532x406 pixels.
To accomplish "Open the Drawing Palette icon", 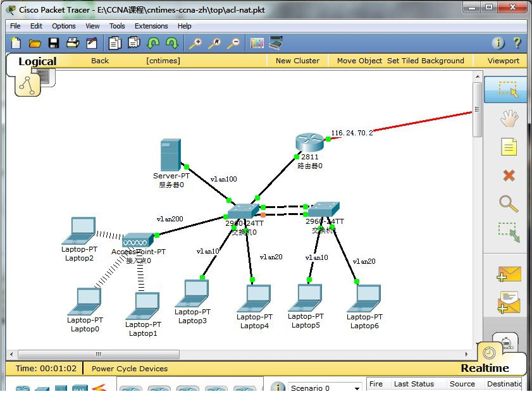I will [x=257, y=43].
